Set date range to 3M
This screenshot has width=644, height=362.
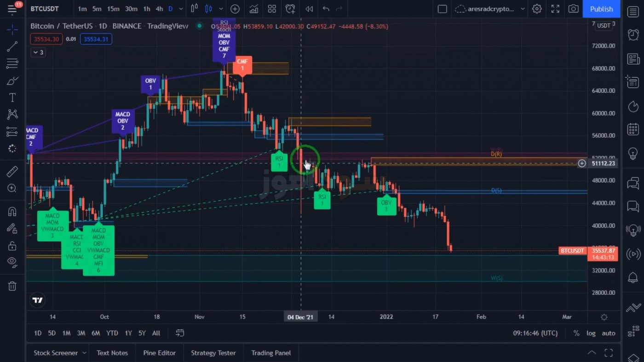tap(81, 333)
